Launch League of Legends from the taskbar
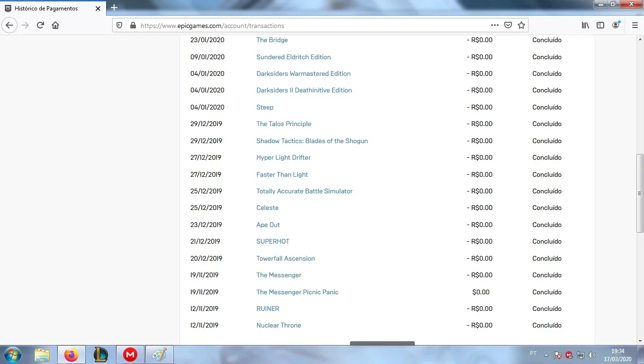Screen dimensions: 644x364 (x=101, y=355)
